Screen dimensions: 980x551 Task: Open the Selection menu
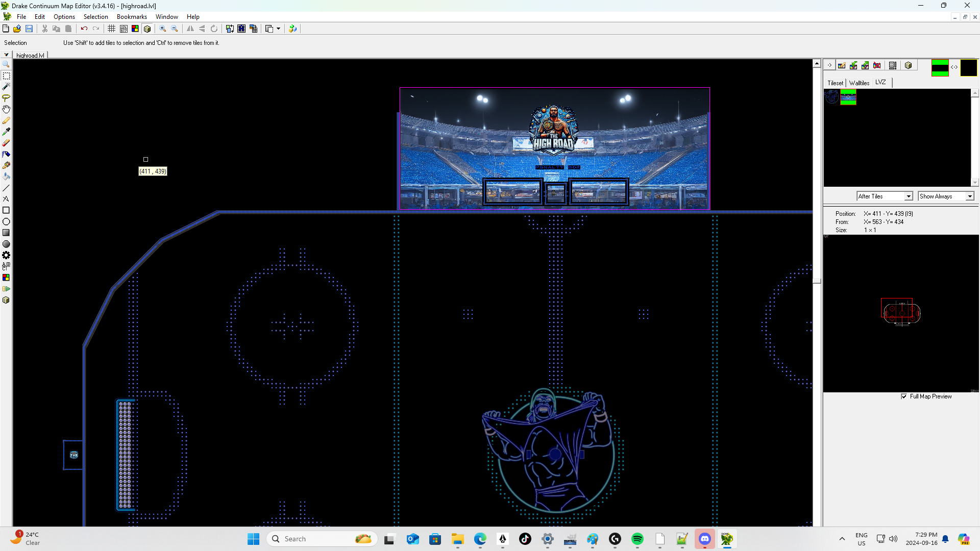[96, 17]
